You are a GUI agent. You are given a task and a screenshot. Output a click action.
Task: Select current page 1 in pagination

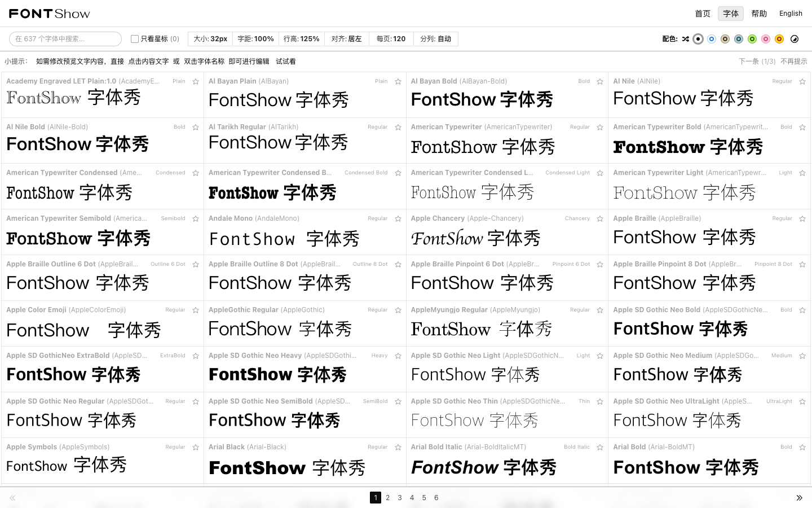click(x=376, y=498)
